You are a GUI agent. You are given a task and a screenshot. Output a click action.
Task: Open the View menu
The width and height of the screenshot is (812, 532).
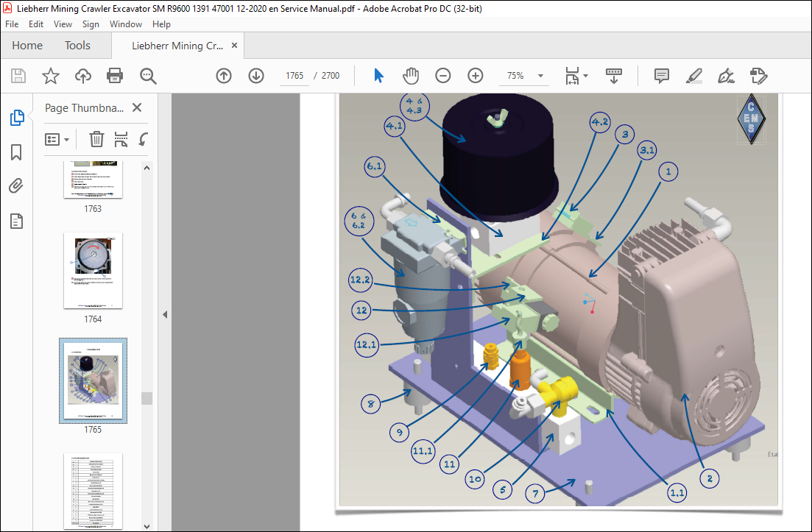63,24
